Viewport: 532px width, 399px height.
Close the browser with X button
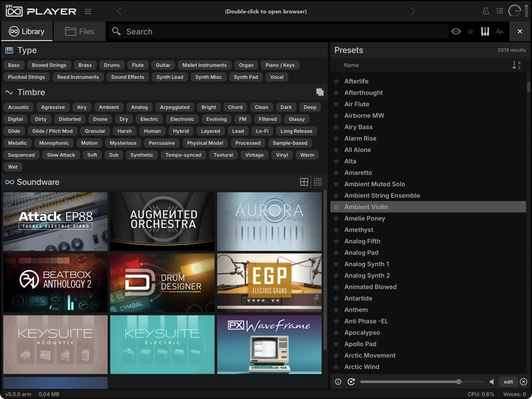point(520,31)
